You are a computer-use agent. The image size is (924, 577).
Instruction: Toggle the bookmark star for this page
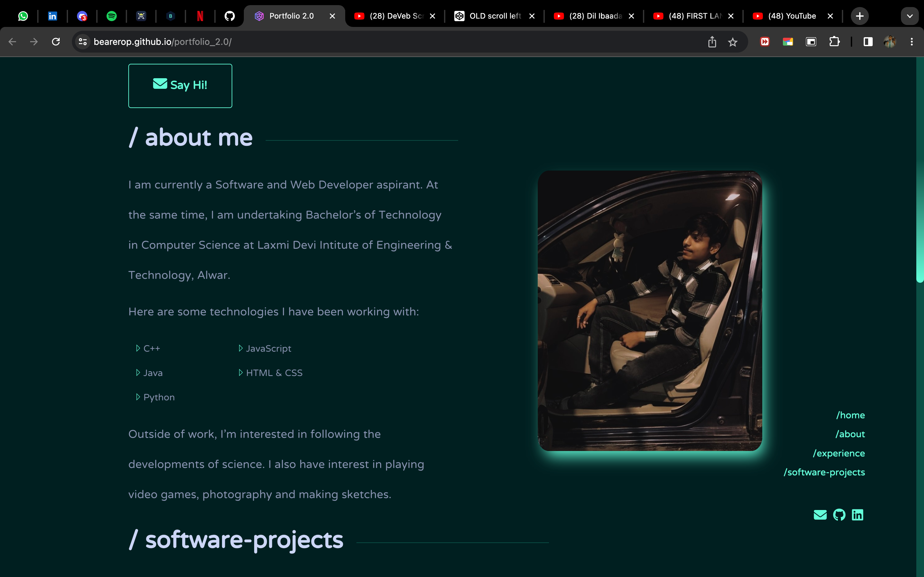(733, 42)
